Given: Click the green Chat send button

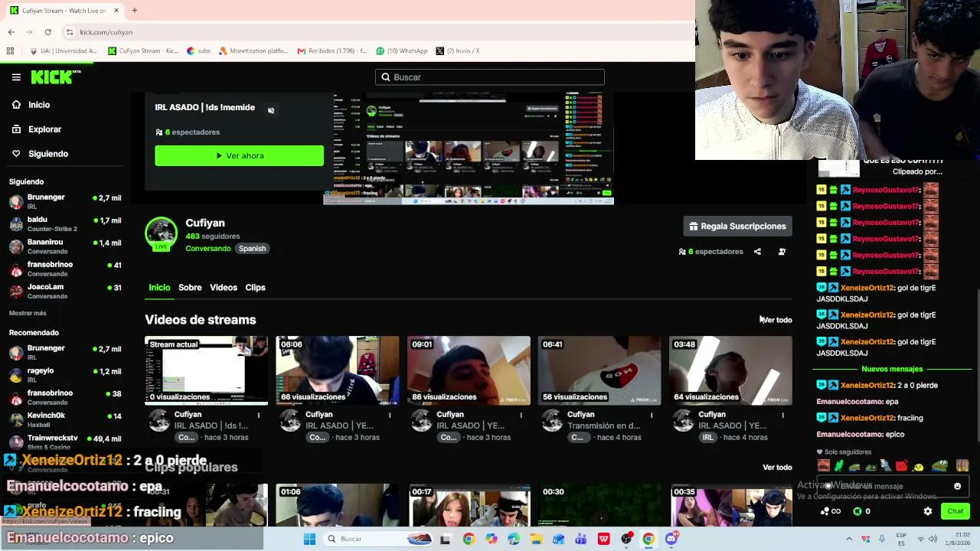Looking at the screenshot, I should click(x=955, y=511).
